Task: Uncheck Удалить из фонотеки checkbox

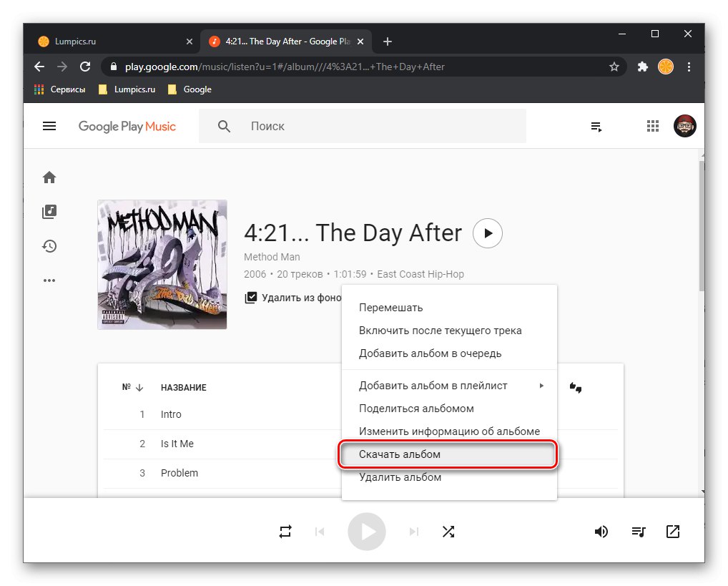Action: [251, 298]
